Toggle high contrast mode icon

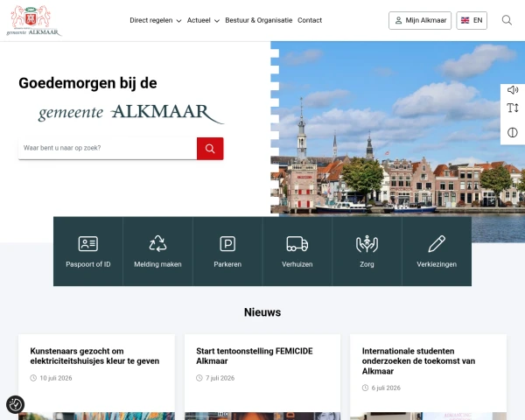[512, 132]
